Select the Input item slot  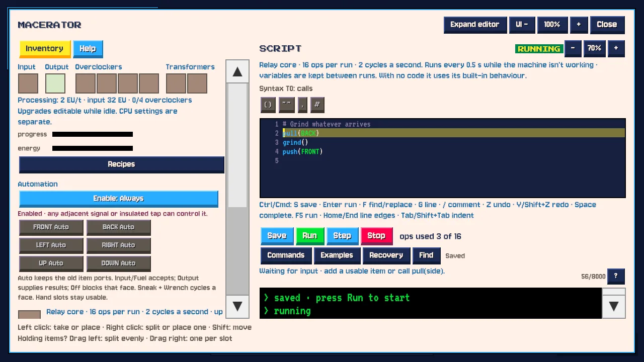click(x=28, y=83)
